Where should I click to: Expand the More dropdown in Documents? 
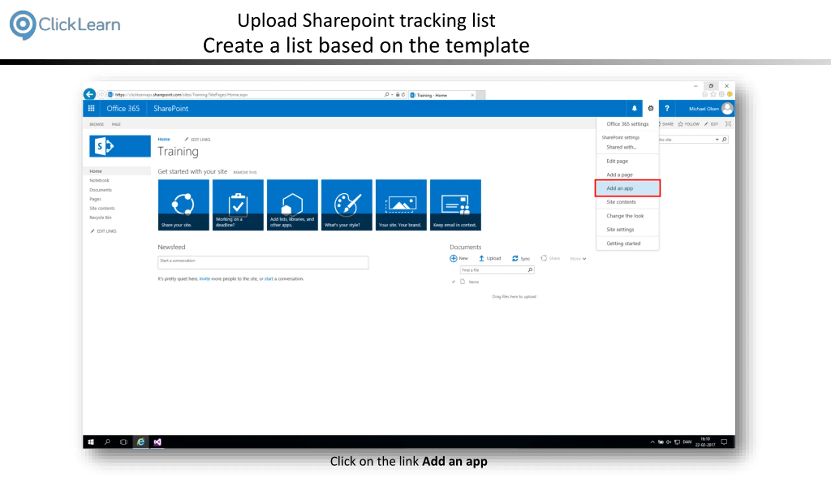coord(578,259)
